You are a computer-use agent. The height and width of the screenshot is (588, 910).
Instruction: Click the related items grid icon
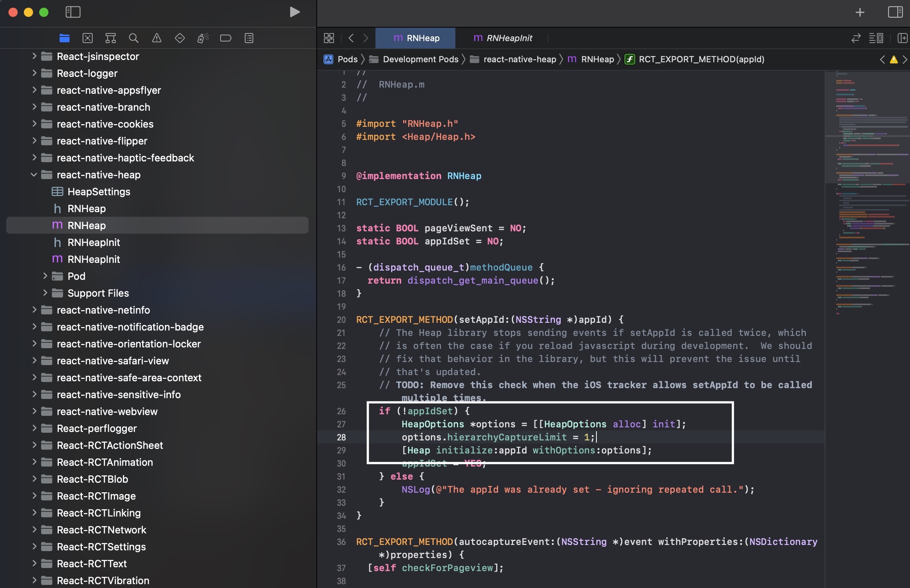[329, 38]
